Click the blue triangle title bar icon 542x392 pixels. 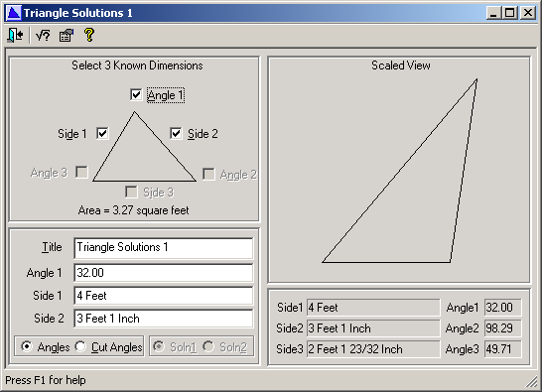point(14,13)
